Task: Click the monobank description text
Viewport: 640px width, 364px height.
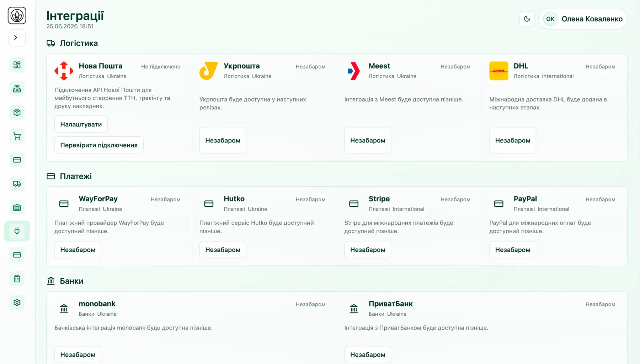Action: 133,328
